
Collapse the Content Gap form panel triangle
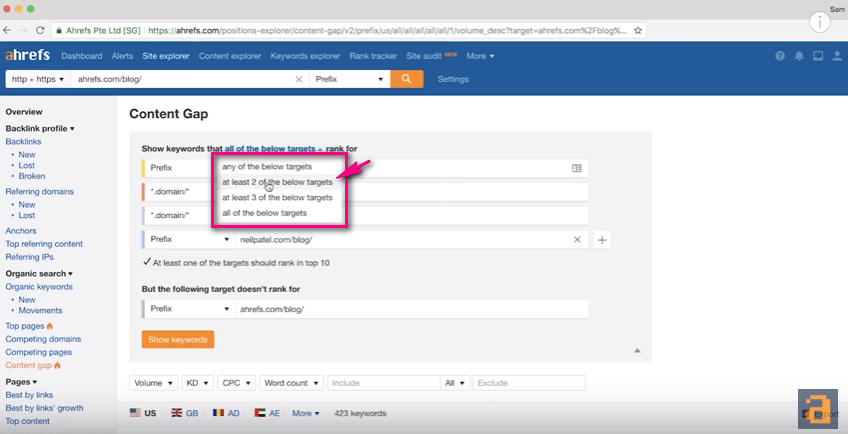637,350
